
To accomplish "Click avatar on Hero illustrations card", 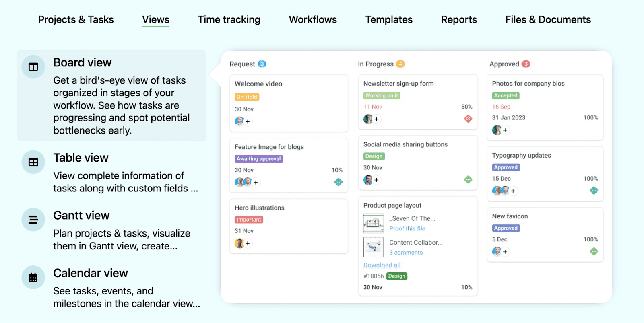I will (x=239, y=243).
